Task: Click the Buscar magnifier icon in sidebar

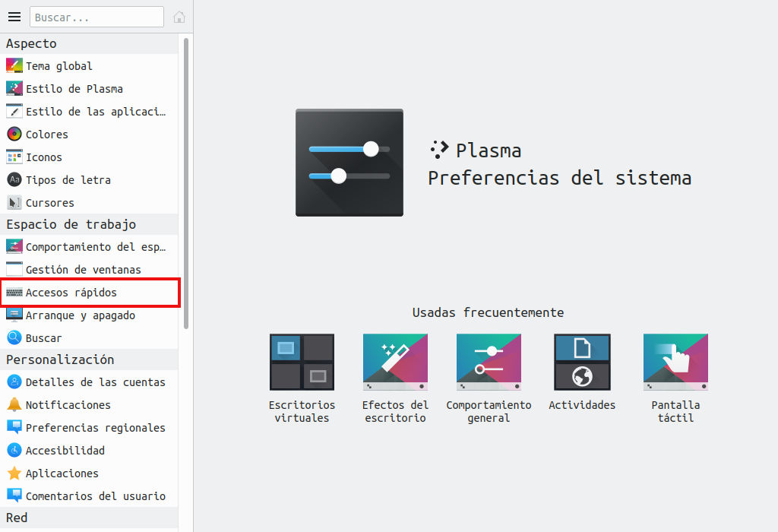Action: 14,337
